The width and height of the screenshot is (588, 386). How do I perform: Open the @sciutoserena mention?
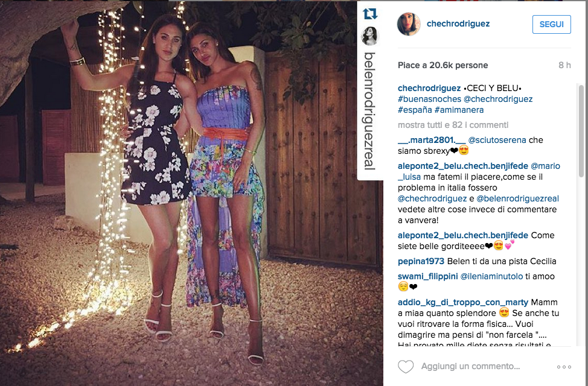click(x=497, y=140)
